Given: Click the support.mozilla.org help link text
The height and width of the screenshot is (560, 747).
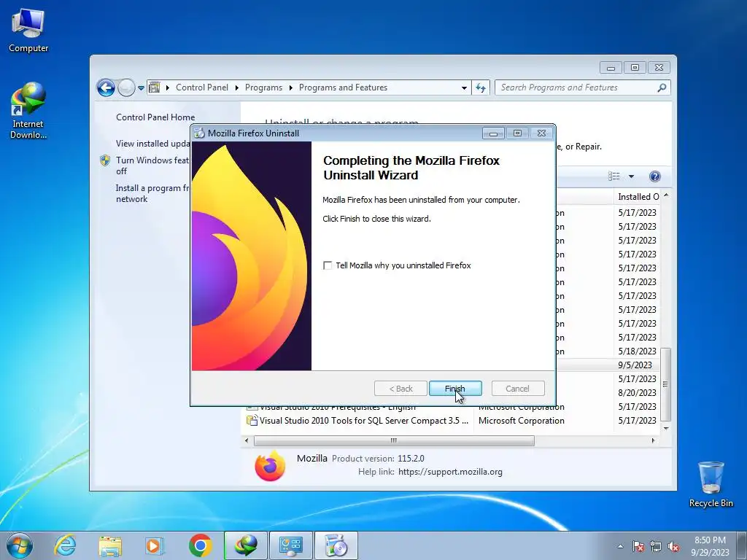Looking at the screenshot, I should pyautogui.click(x=450, y=472).
